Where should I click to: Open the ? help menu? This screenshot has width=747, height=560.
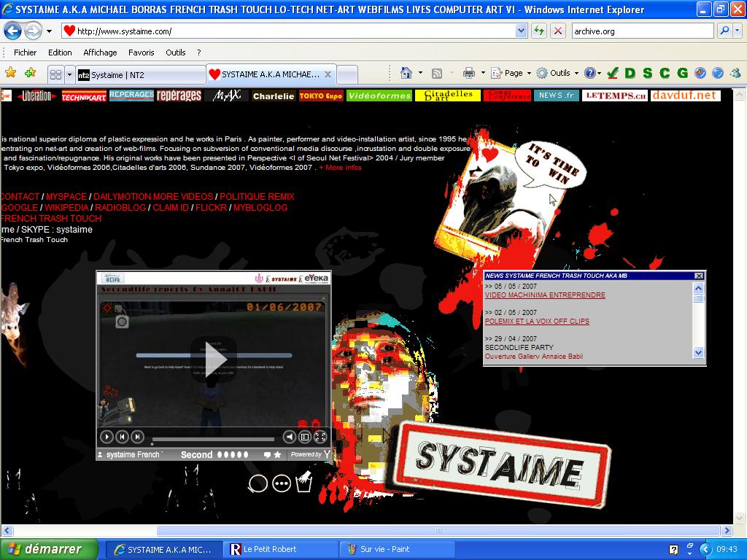[198, 52]
